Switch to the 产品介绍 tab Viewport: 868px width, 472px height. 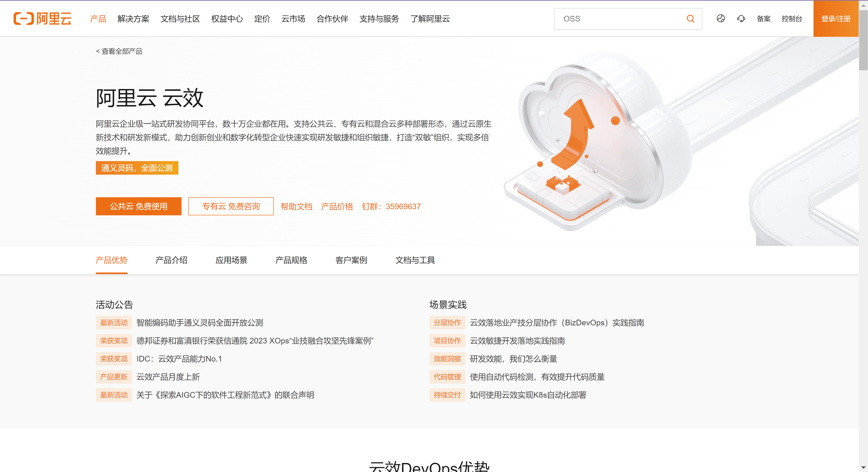tap(172, 260)
